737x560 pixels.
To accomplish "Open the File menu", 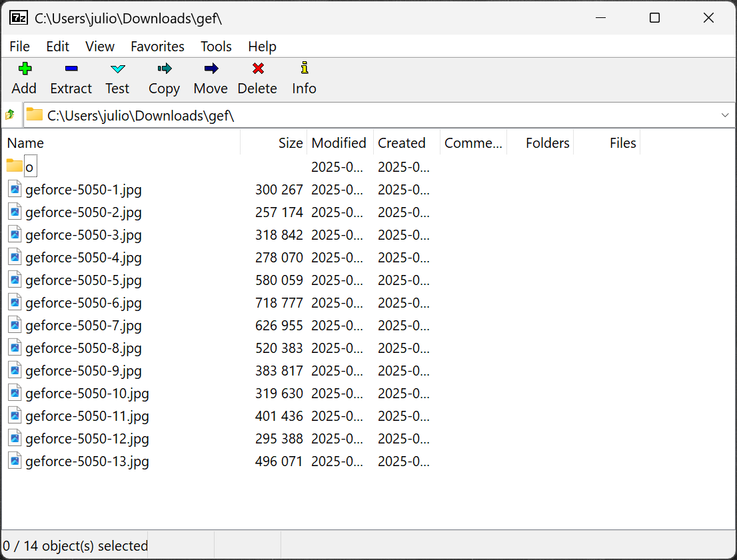I will coord(20,47).
